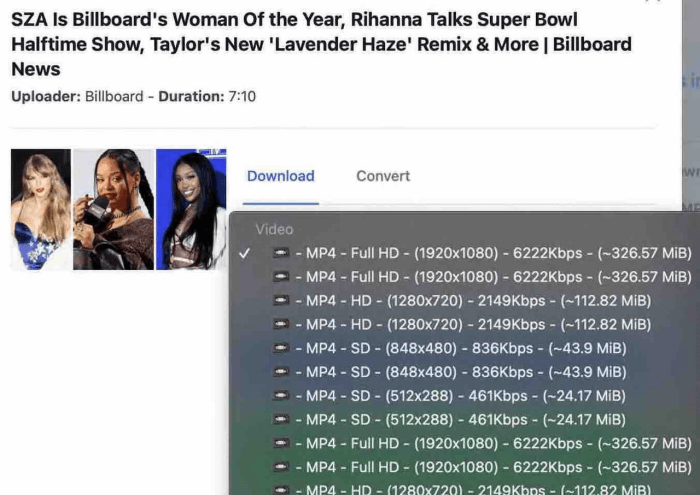Viewport: 700px width, 495px height.
Task: Select the Full HD row just above the cut-off bottom HD row
Action: 464,467
